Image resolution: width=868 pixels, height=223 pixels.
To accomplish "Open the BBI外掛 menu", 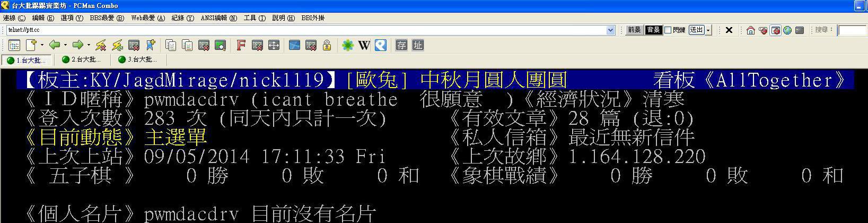I will coord(313,18).
